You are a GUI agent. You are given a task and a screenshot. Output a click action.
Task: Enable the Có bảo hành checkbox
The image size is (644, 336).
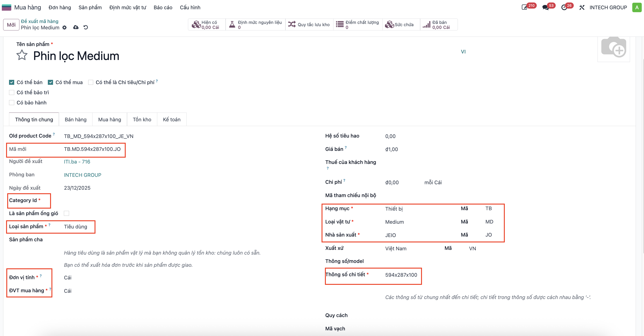point(12,103)
